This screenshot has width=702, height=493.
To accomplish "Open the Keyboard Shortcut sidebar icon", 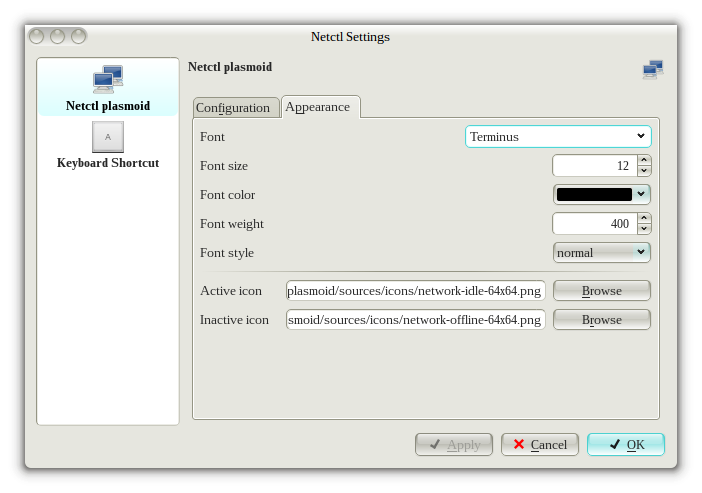I will (x=107, y=137).
